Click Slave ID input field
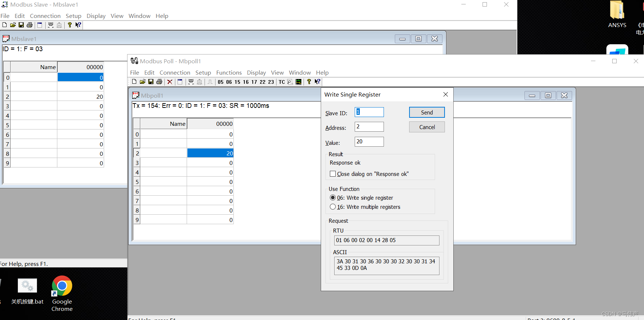Image resolution: width=644 pixels, height=320 pixels. point(369,112)
